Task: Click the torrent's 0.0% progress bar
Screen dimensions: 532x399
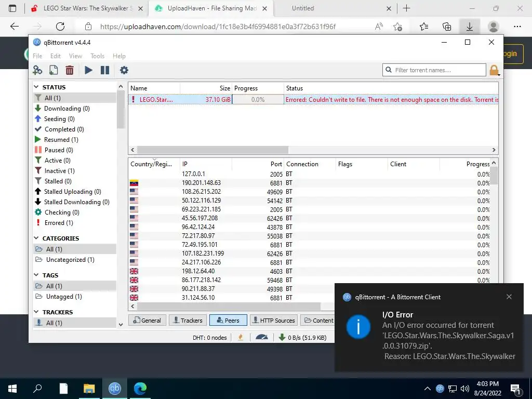Action: [x=258, y=99]
